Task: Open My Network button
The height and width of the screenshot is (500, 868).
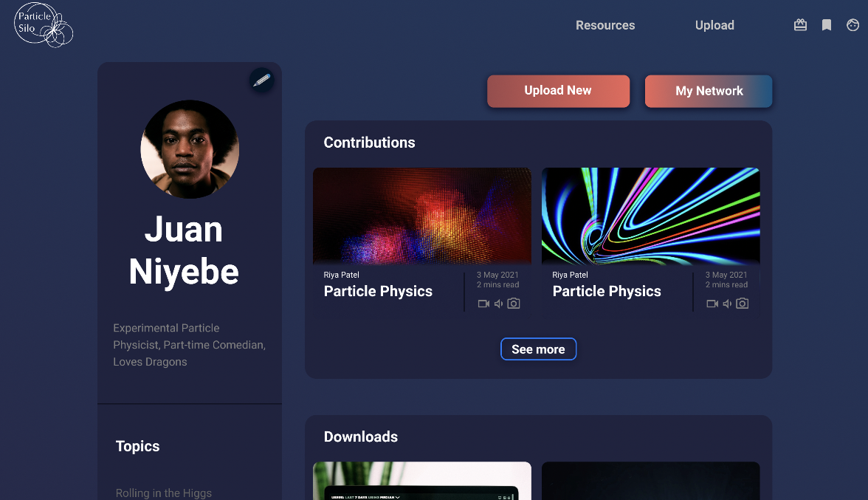Action: [x=709, y=91]
